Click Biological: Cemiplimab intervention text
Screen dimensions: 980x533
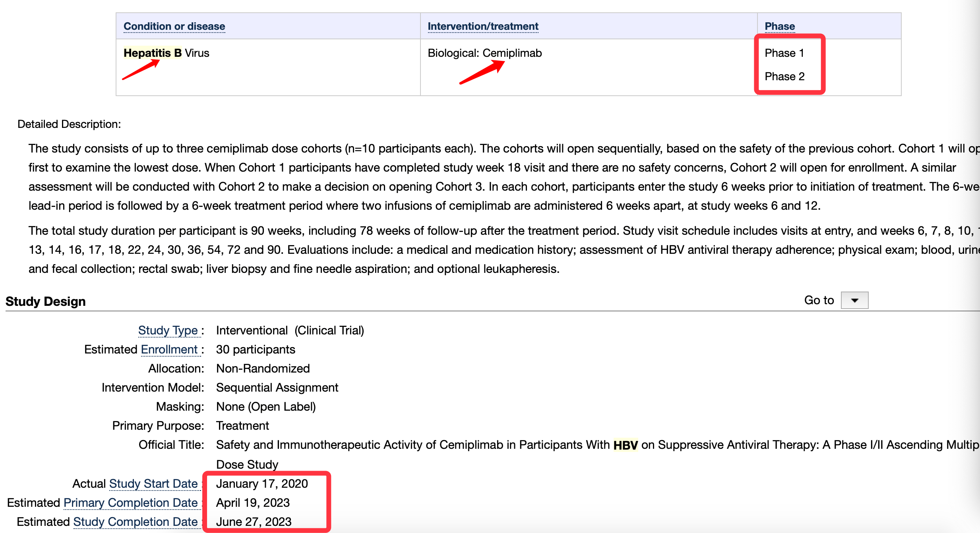(484, 53)
